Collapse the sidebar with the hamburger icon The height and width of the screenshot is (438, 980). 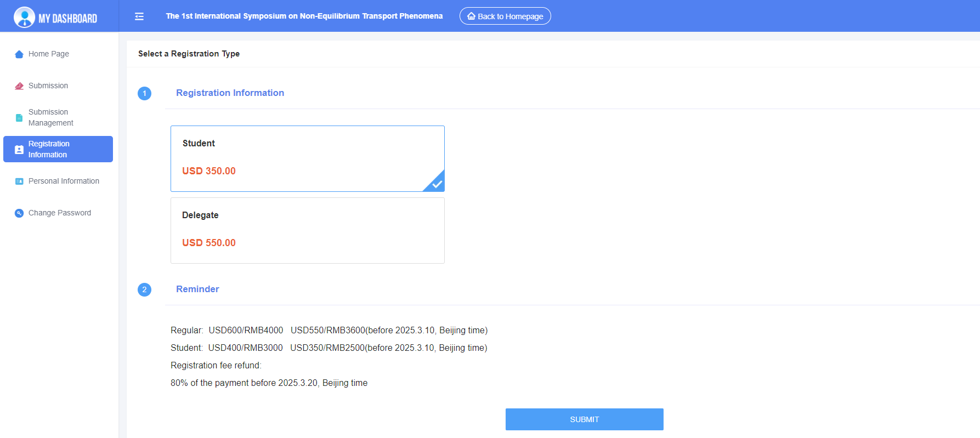139,16
